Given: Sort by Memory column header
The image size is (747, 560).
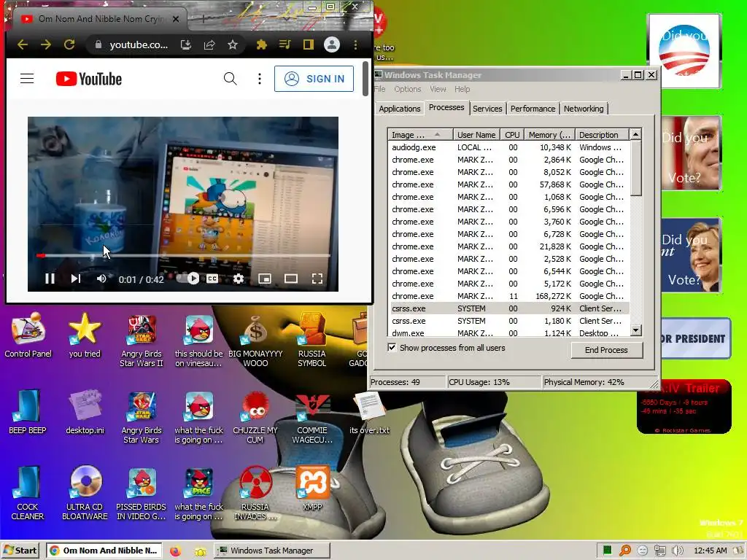Looking at the screenshot, I should click(x=549, y=135).
